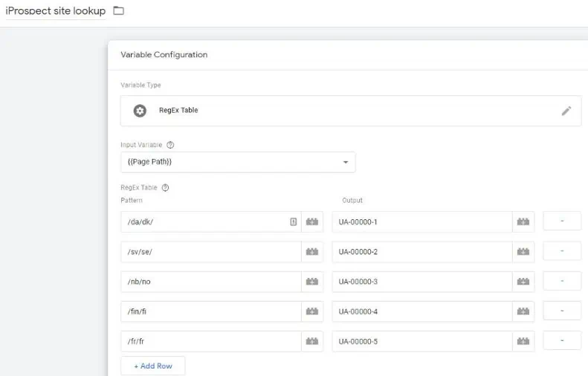The image size is (588, 376).
Task: Insert variable in /sv/se/ pattern row
Action: pyautogui.click(x=312, y=252)
